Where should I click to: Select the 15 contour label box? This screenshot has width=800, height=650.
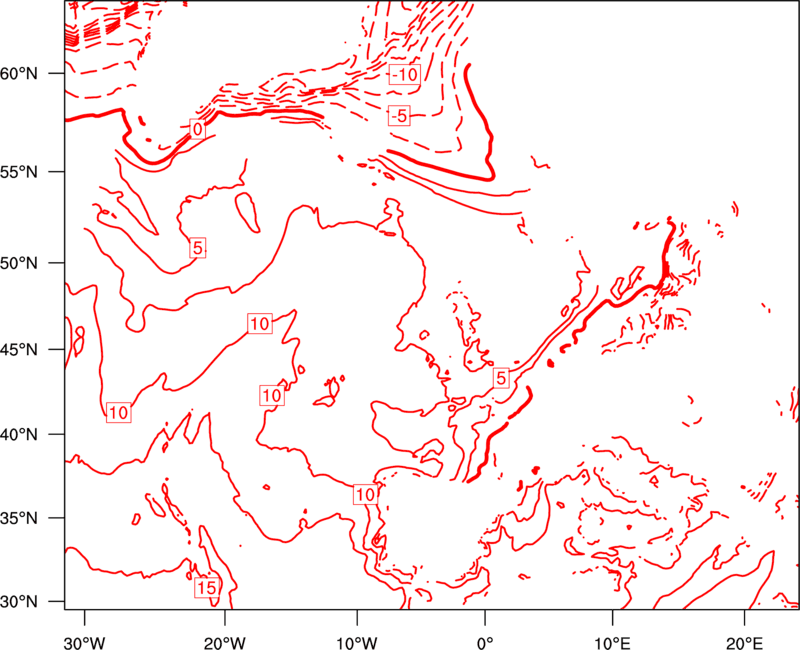click(207, 588)
